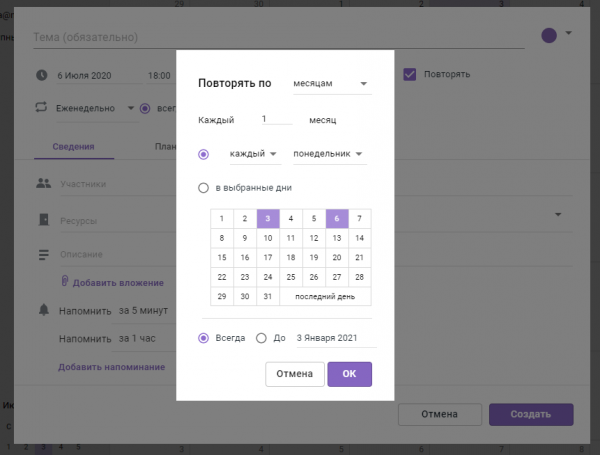
Task: Click the paperclip attachment icon
Action: coord(64,283)
